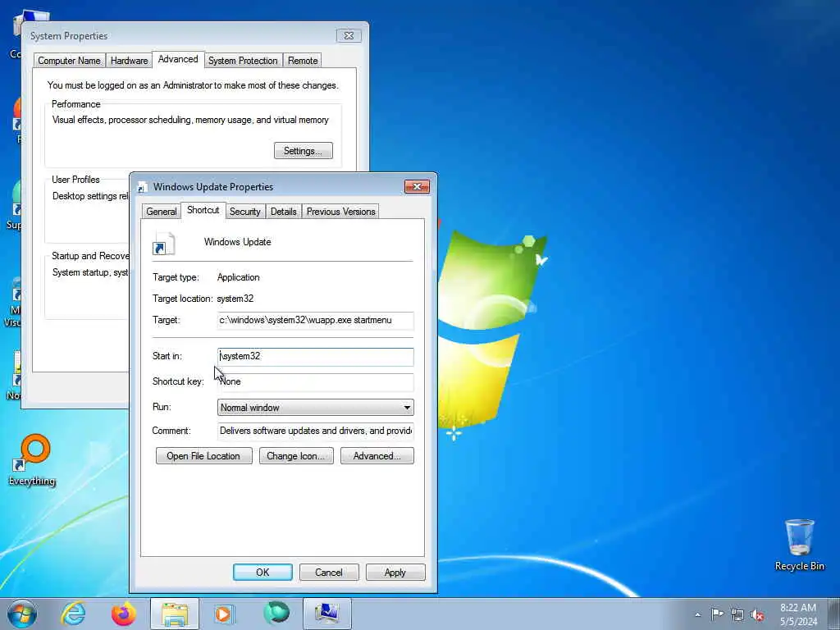Screen dimensions: 840x630
Task: Open System Protection tab in System Properties
Action: (243, 61)
